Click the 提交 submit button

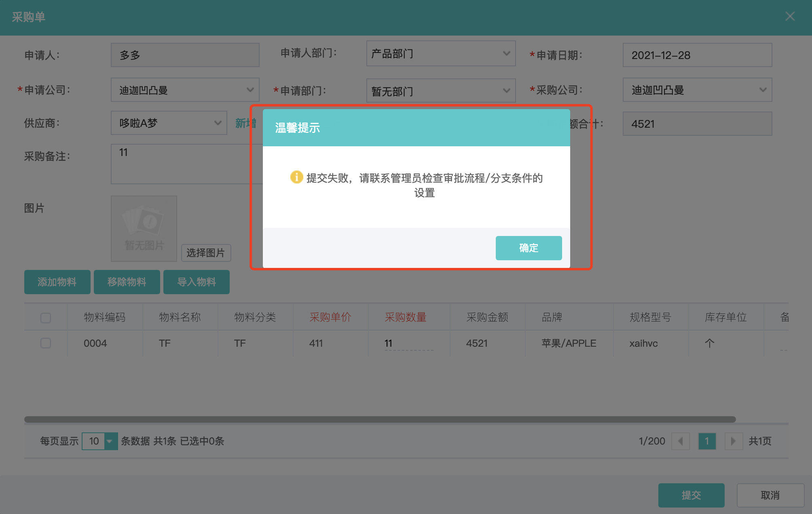point(691,495)
